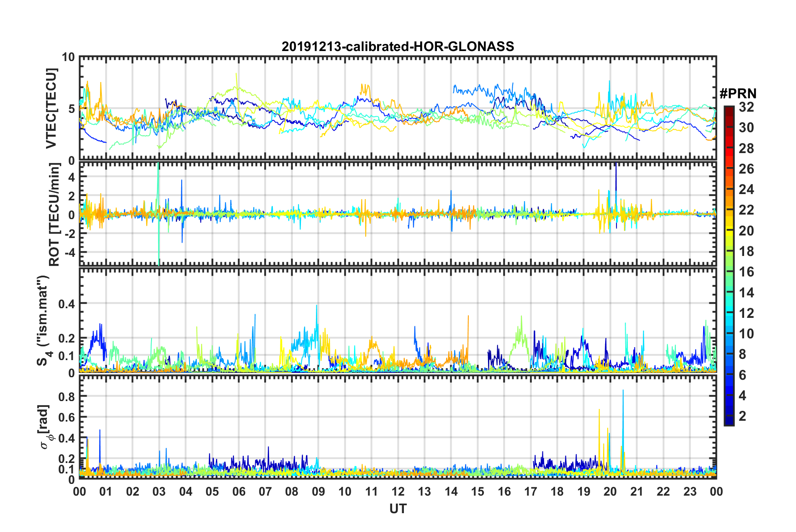Click the 0.2 tick on the S4 axis
Image resolution: width=796 pixels, height=532 pixels.
pos(67,338)
